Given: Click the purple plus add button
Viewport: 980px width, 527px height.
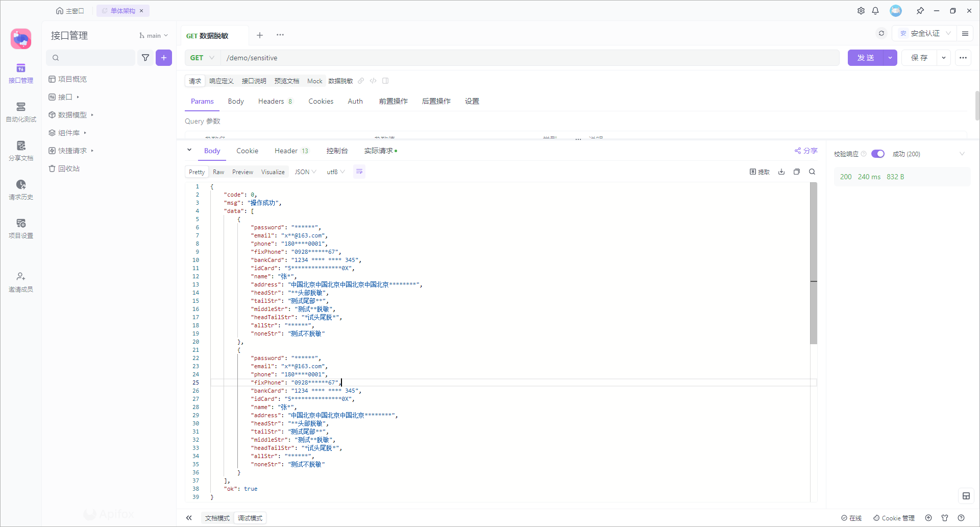Looking at the screenshot, I should pyautogui.click(x=164, y=58).
